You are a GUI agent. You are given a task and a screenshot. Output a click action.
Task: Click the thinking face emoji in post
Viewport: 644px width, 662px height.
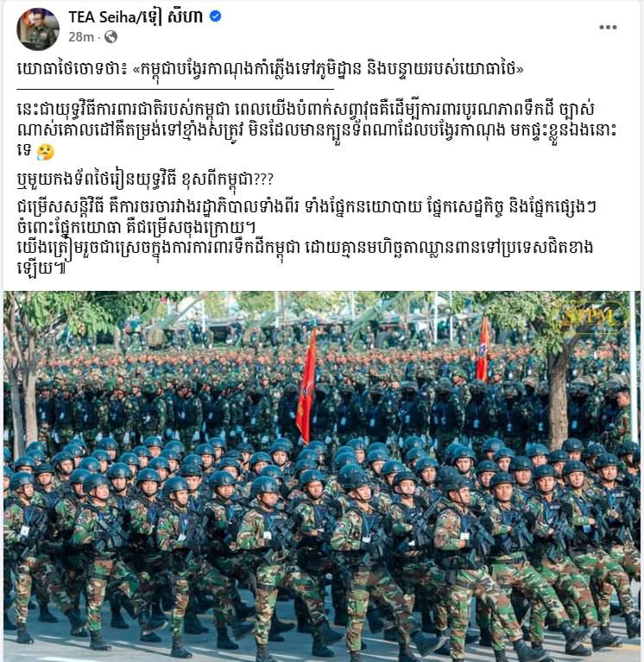tap(46, 152)
